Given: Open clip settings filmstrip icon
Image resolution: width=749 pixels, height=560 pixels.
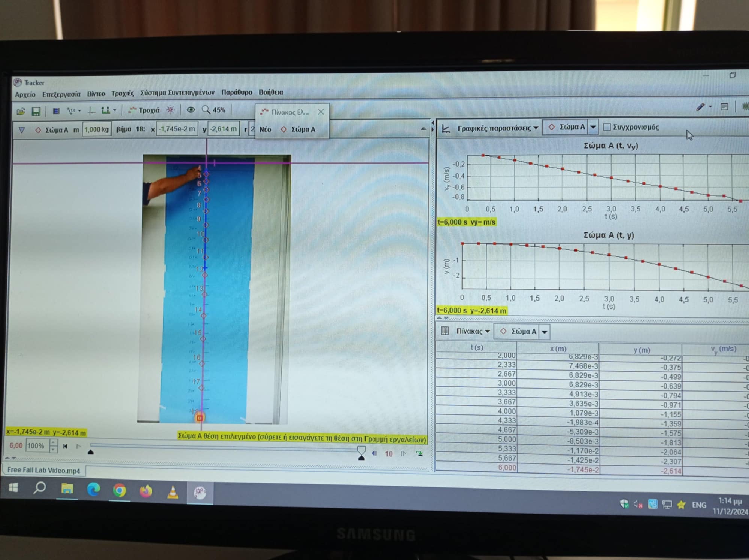Looking at the screenshot, I should click(x=56, y=111).
